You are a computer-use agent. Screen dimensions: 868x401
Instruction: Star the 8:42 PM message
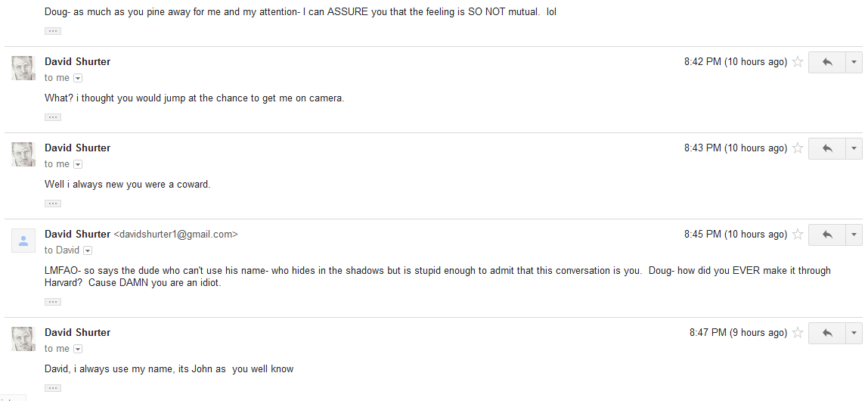pos(798,62)
